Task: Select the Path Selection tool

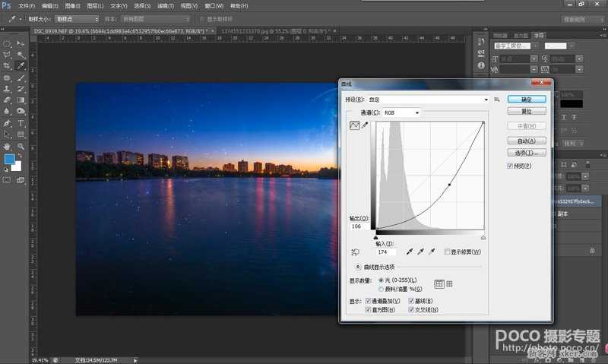Action: (x=7, y=135)
